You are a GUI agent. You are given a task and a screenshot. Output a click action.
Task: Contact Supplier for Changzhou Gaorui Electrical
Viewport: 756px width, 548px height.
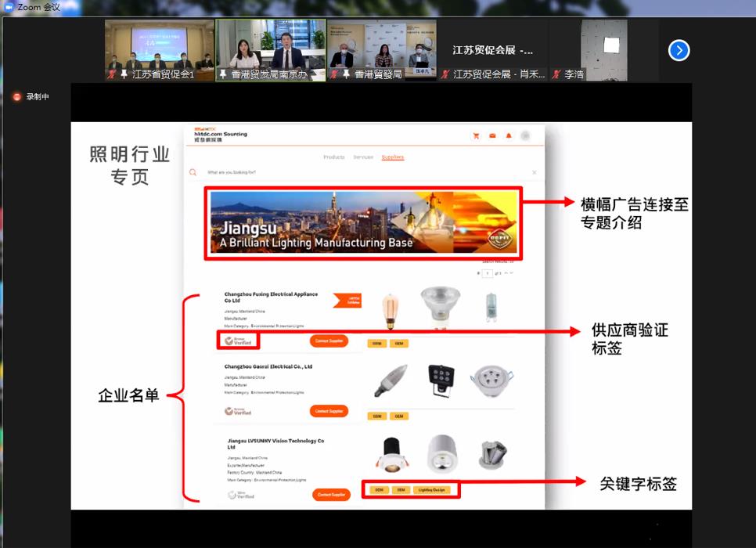329,412
